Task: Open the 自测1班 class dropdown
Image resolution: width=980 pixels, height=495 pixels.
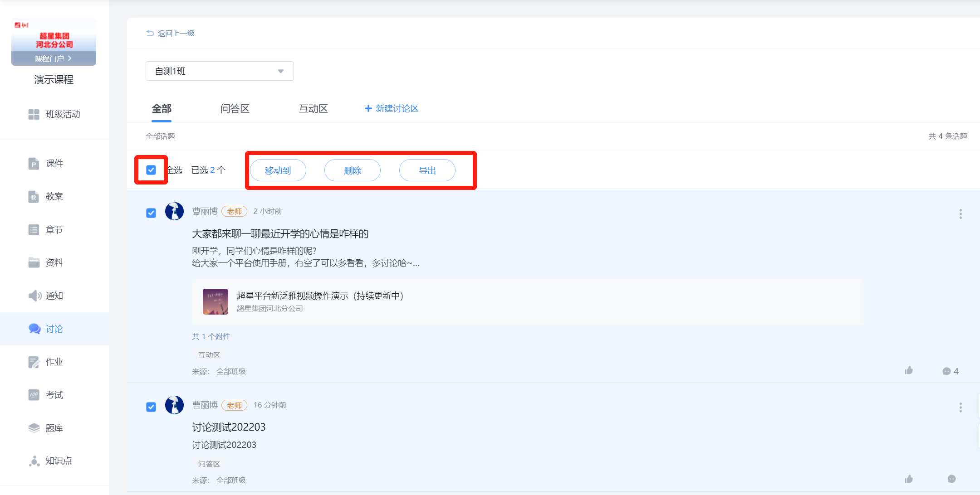Action: click(220, 71)
